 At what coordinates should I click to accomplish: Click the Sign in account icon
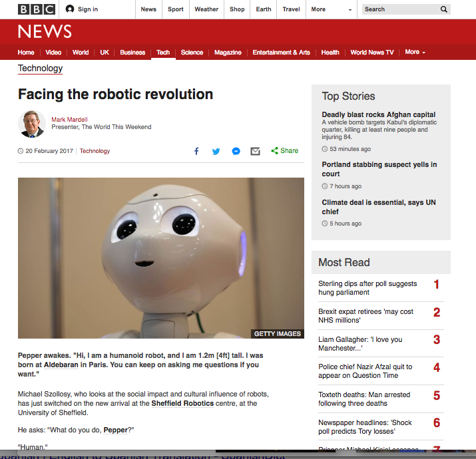(x=70, y=9)
